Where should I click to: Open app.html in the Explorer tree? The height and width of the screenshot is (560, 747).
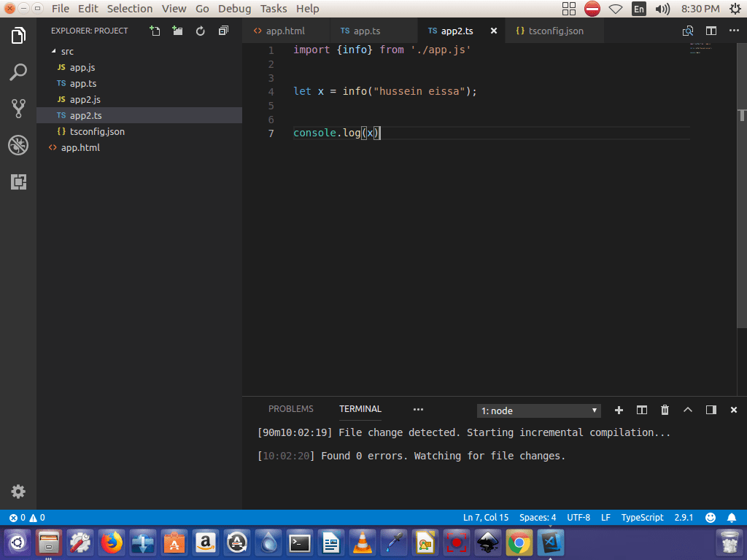tap(80, 147)
